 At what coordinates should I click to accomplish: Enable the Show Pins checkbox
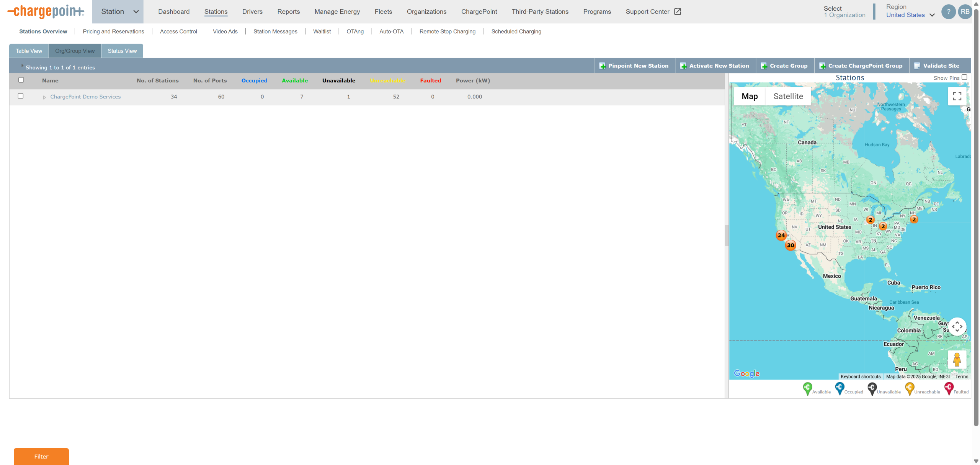964,77
